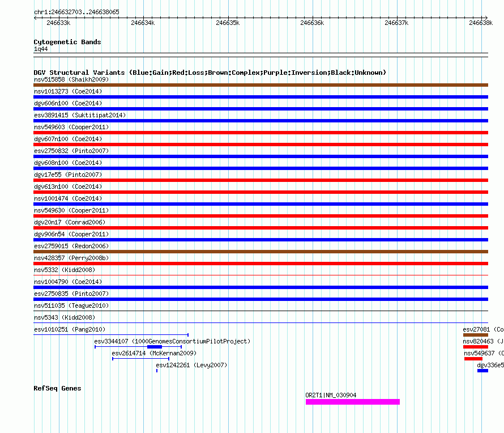Select the DGV Structural Variants track title

click(210, 73)
